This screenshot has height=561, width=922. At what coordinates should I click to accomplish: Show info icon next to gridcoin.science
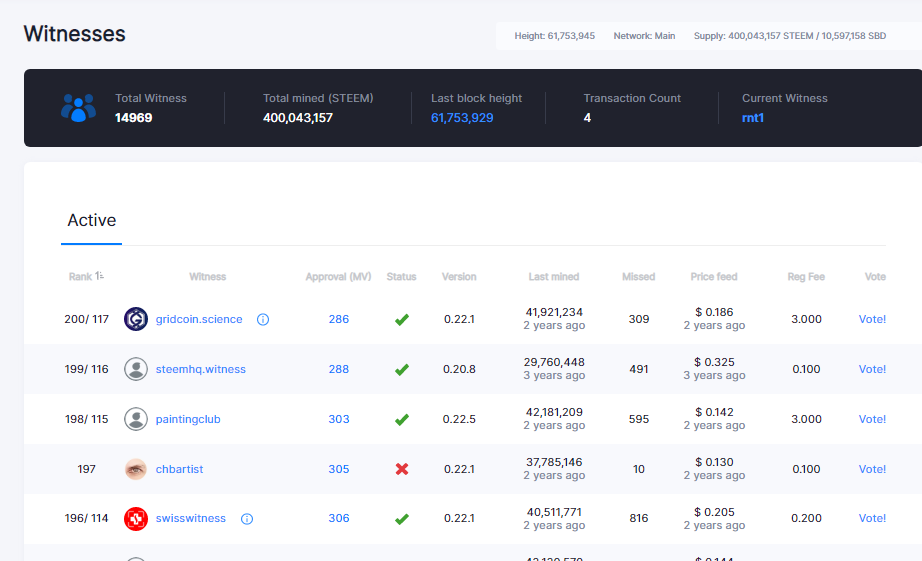click(263, 319)
